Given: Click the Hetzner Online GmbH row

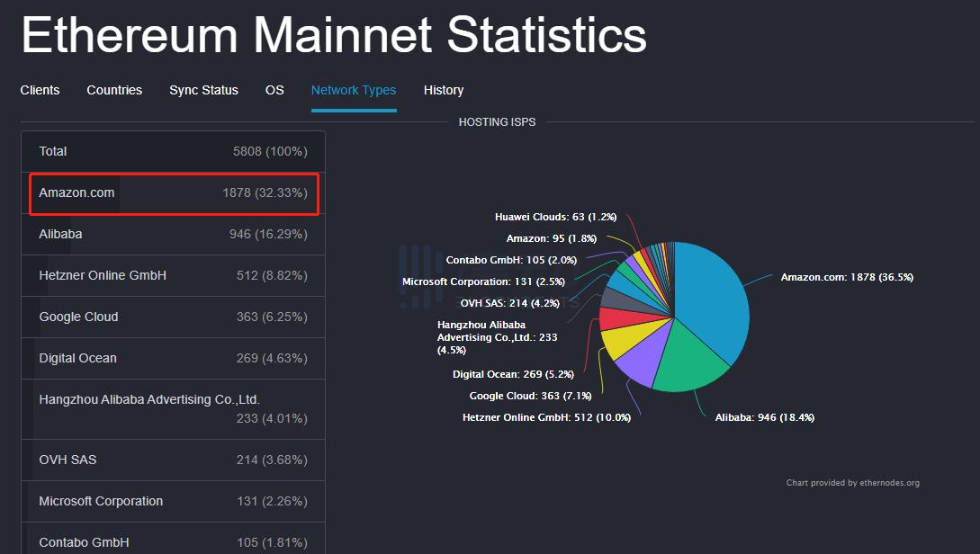Looking at the screenshot, I should pos(173,275).
